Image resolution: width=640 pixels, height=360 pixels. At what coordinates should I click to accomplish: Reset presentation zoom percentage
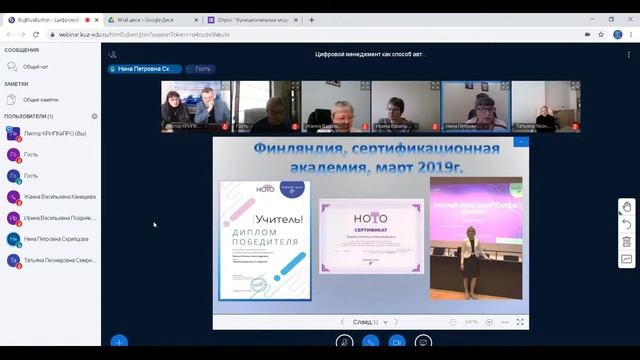(471, 322)
